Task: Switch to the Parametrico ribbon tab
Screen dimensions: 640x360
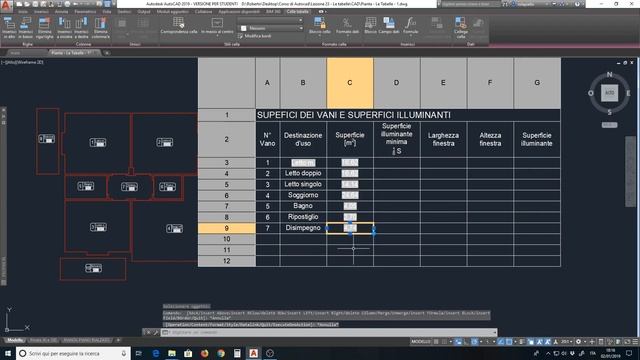Action: tap(85, 12)
